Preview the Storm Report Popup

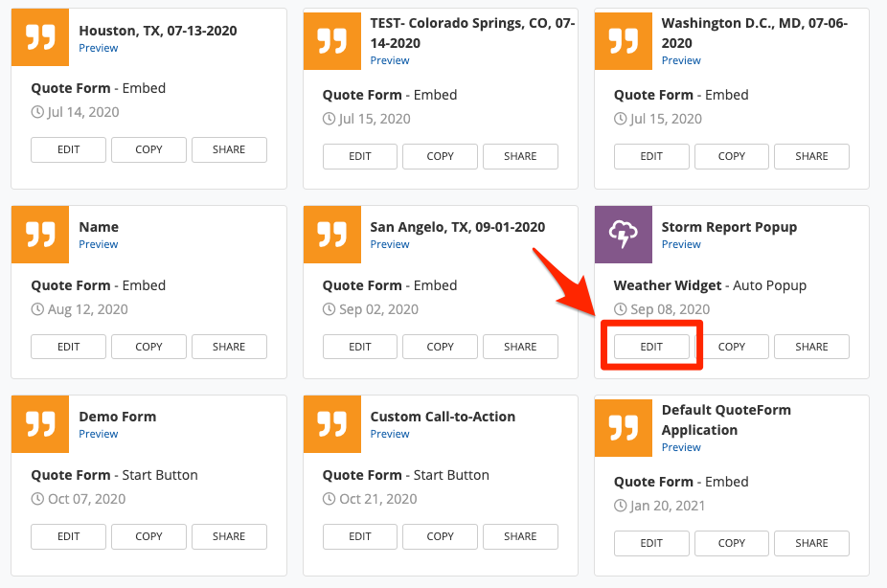tap(681, 244)
